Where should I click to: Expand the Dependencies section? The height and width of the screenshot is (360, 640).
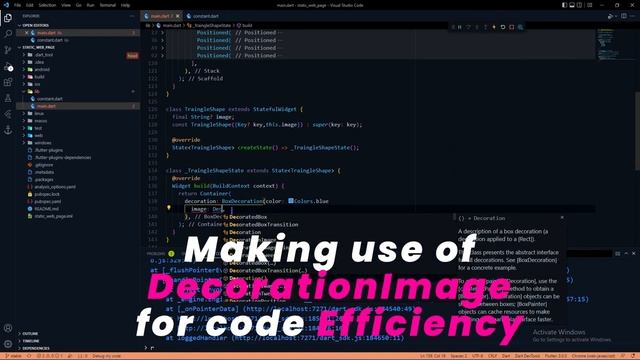coord(78,348)
